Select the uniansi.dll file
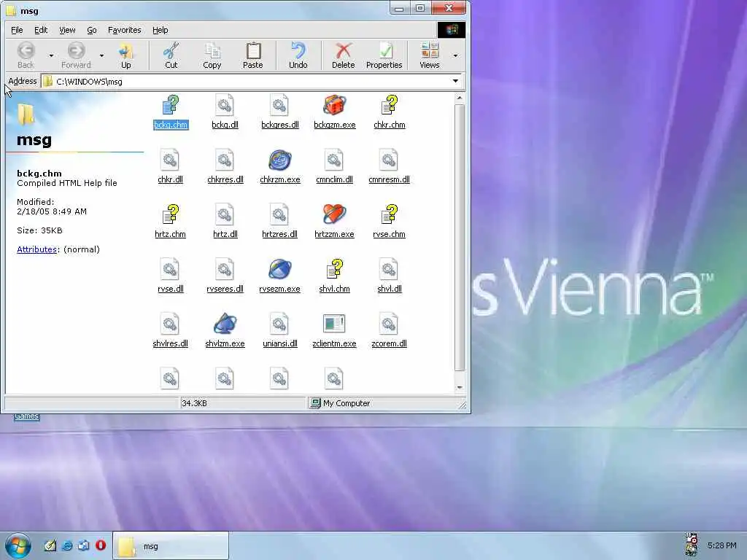The height and width of the screenshot is (560, 747). [x=279, y=332]
